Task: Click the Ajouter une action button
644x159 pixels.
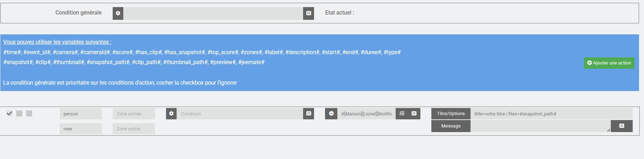Action: pos(609,63)
